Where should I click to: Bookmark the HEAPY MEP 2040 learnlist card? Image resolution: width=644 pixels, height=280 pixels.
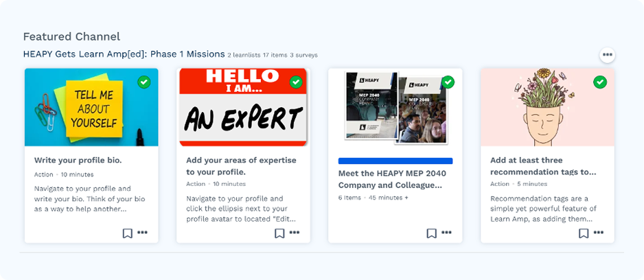[x=431, y=233]
